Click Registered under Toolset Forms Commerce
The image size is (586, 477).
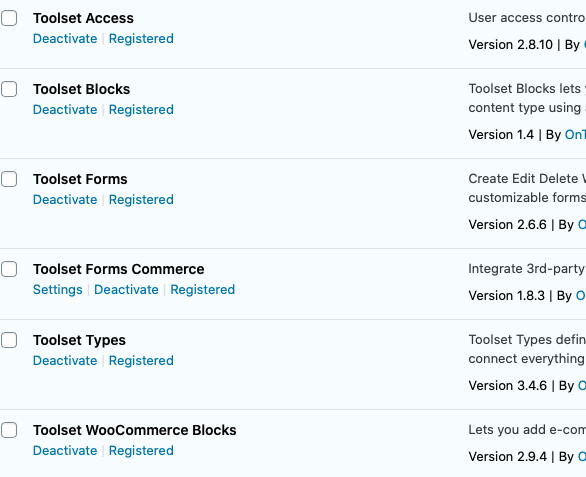point(203,290)
